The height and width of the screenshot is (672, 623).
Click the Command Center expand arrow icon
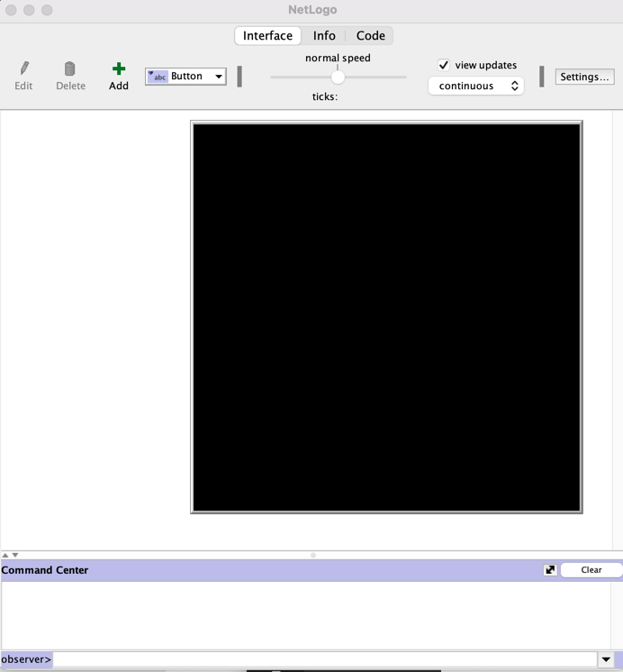550,570
